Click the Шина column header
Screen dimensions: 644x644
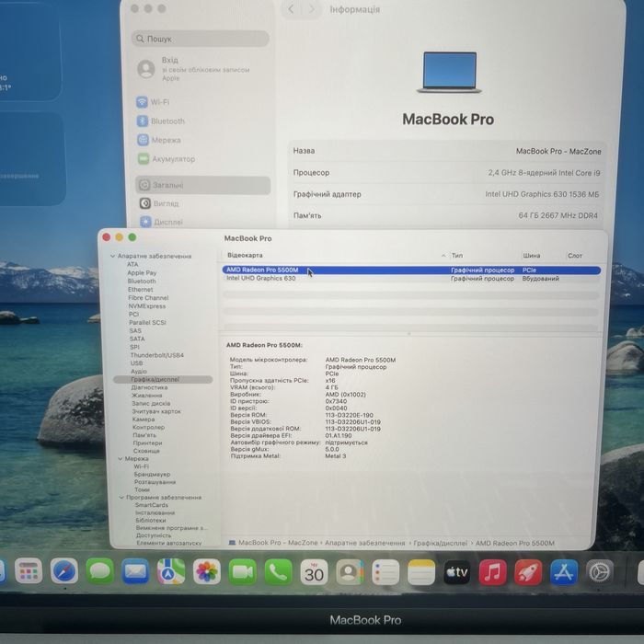pyautogui.click(x=532, y=256)
